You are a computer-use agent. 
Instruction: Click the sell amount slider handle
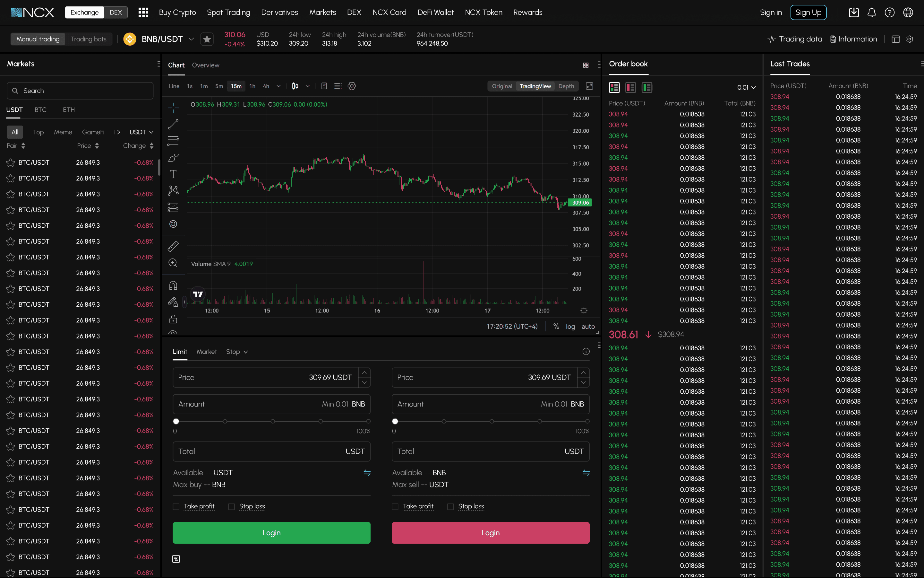click(x=395, y=421)
